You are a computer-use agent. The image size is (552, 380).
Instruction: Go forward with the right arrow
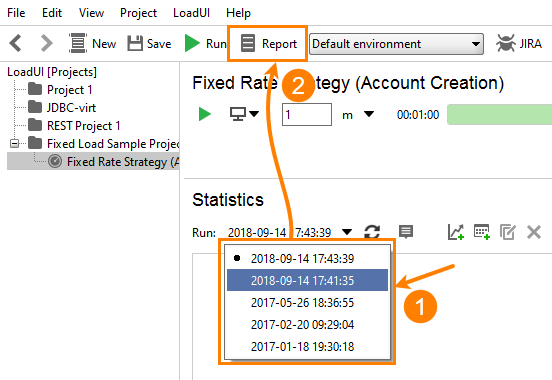click(46, 44)
